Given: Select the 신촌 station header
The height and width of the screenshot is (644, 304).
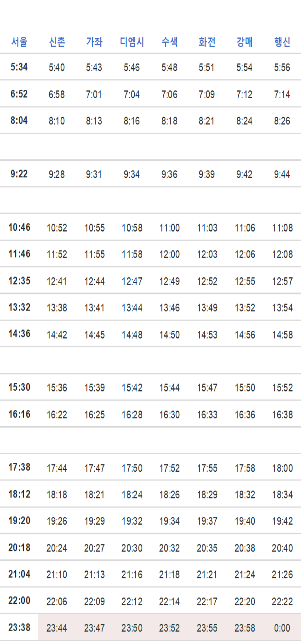Looking at the screenshot, I should coord(57,42).
